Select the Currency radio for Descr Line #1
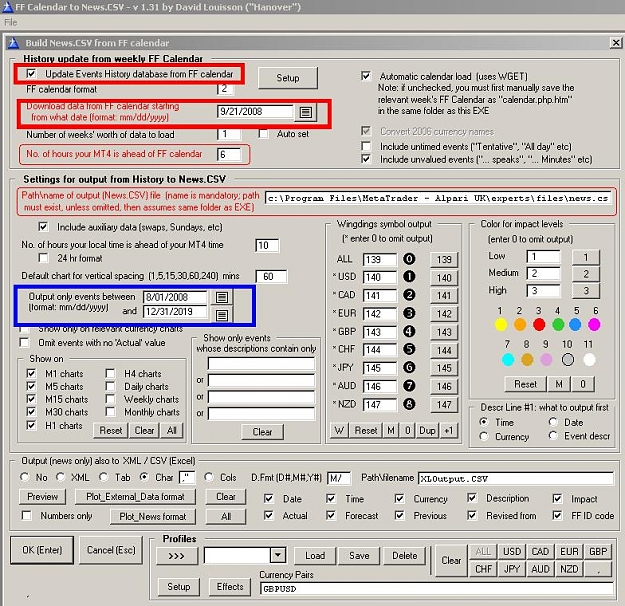The image size is (625, 606). [484, 437]
